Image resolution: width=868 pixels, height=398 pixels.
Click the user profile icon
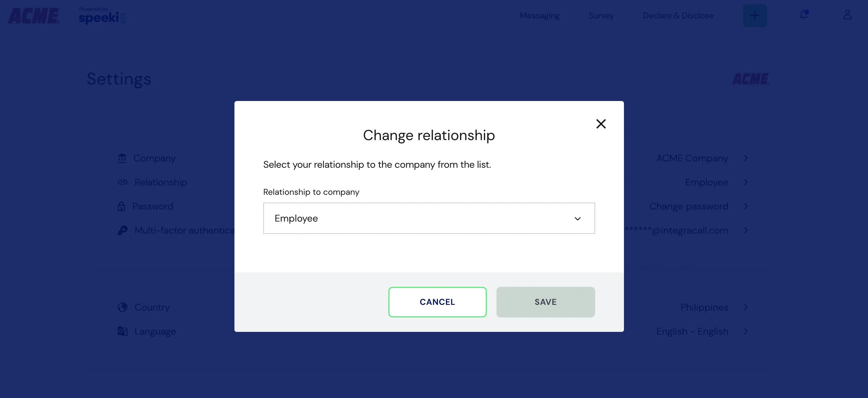tap(848, 15)
